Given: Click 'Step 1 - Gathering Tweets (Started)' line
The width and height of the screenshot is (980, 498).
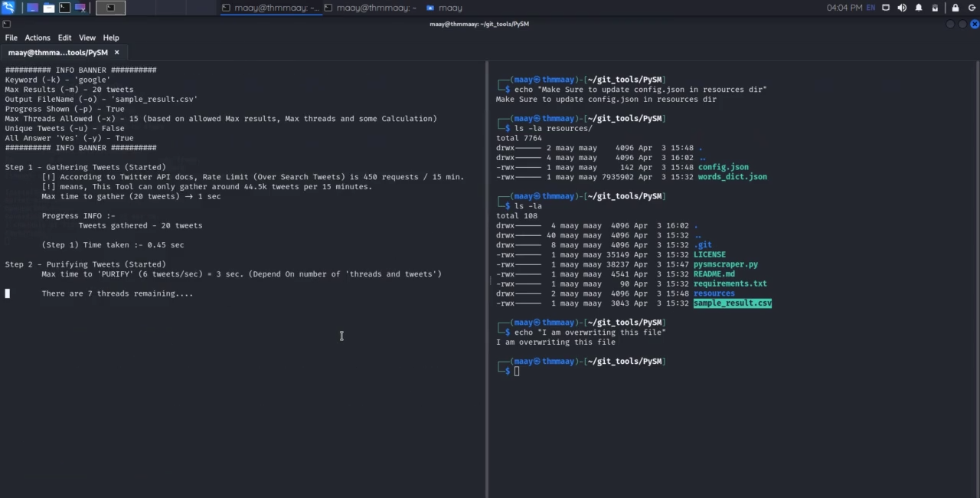Looking at the screenshot, I should click(x=86, y=167).
